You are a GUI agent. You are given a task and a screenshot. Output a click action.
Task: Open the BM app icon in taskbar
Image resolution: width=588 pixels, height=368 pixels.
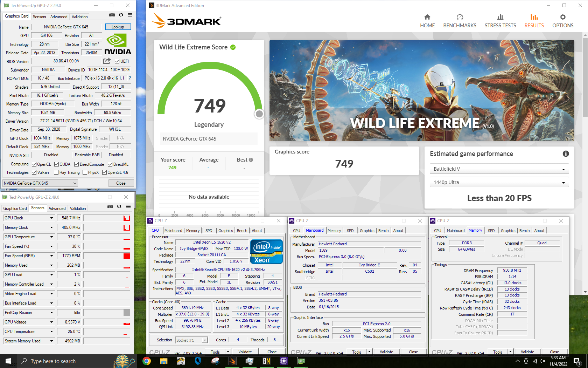267,361
